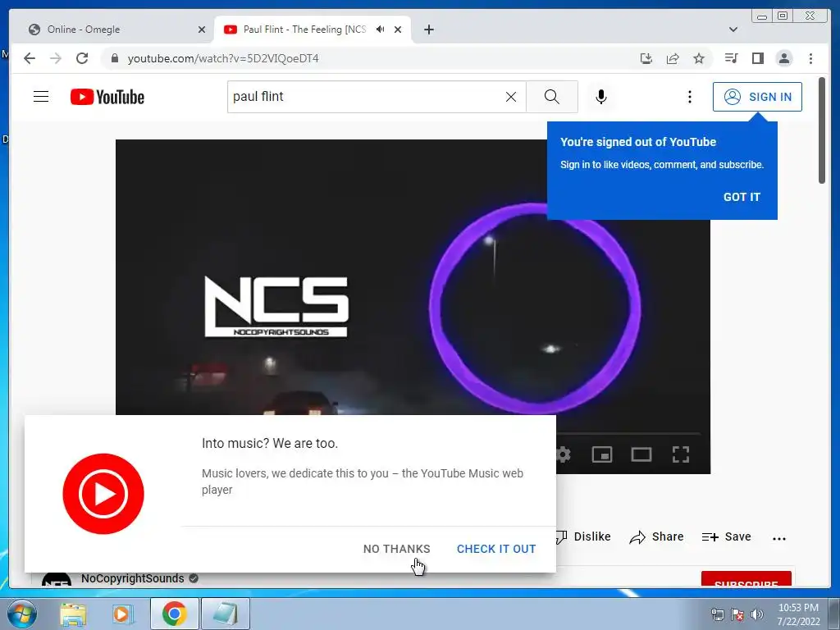Open the system tray volume control

757,614
